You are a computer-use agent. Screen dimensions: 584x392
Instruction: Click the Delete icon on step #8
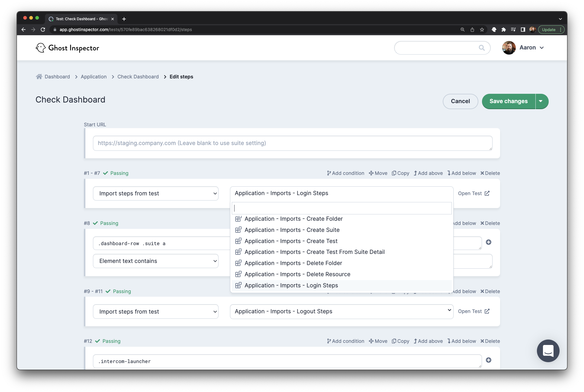click(483, 223)
